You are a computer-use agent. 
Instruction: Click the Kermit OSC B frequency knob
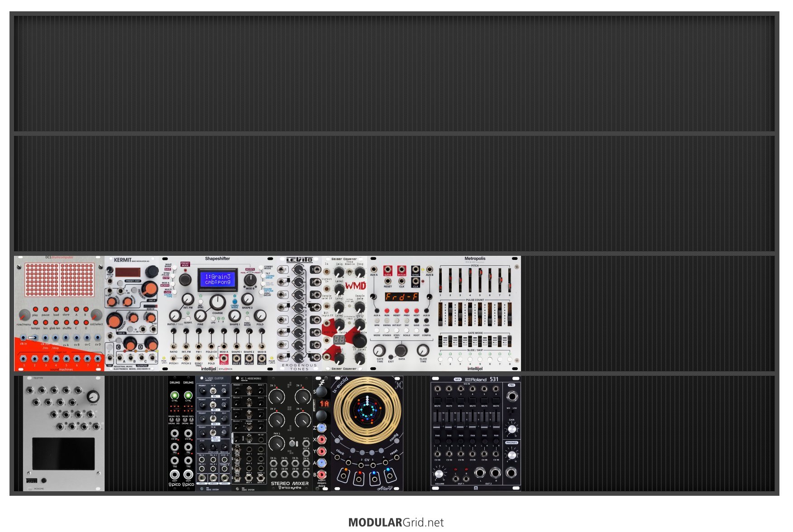tap(115, 321)
